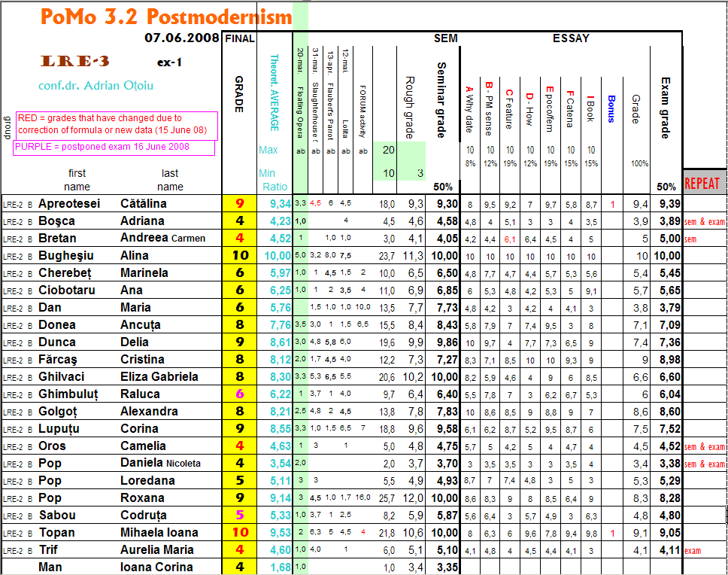The image size is (728, 575).
Task: Click Apreotesei's final grade 9
Action: [x=240, y=203]
